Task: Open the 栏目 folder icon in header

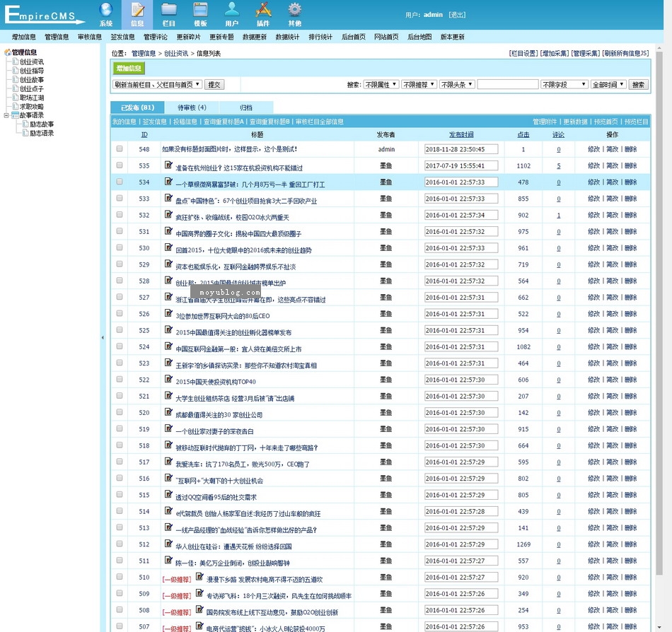Action: pyautogui.click(x=169, y=9)
